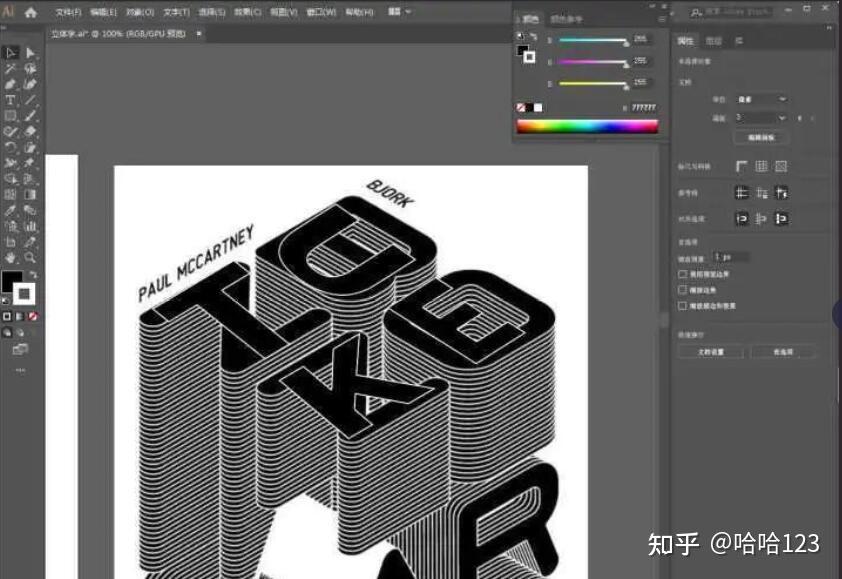
Task: Click the 文档设置 button
Action: [711, 352]
